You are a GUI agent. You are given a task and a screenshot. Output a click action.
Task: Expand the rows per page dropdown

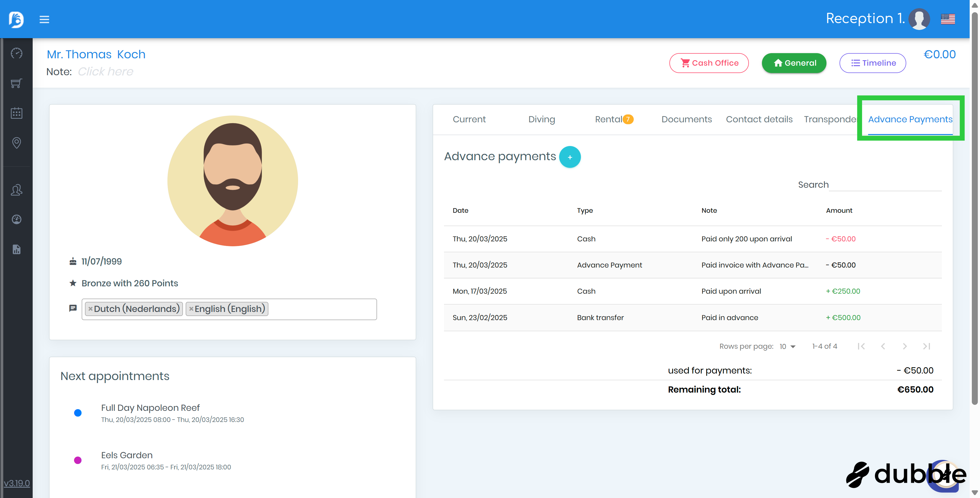pyautogui.click(x=788, y=347)
